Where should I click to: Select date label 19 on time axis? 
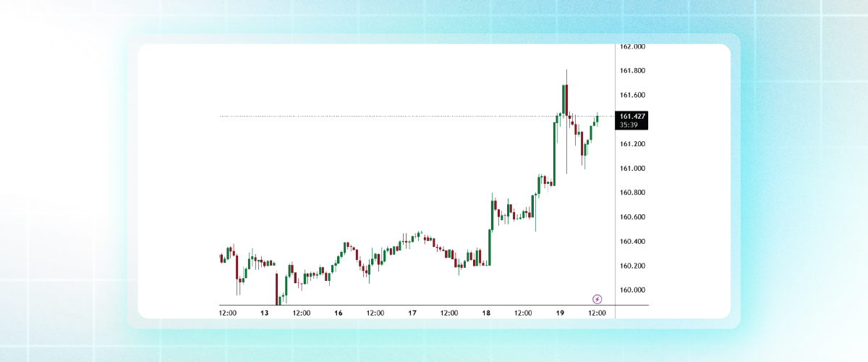560,313
